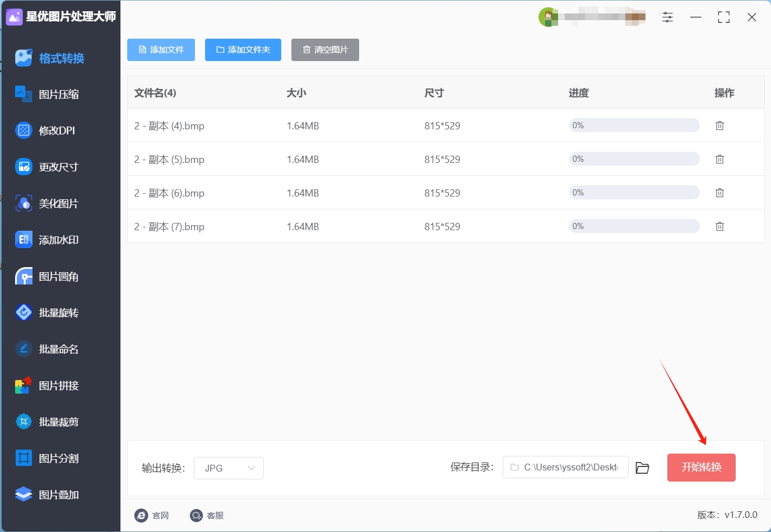The width and height of the screenshot is (771, 532).
Task: Click the 图片圆角 icon
Action: [24, 277]
